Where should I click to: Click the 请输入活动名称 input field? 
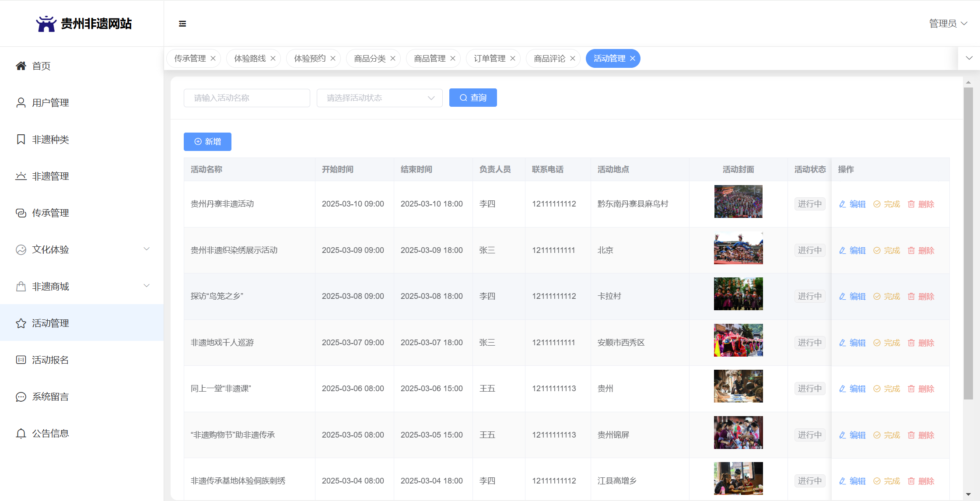tap(247, 98)
